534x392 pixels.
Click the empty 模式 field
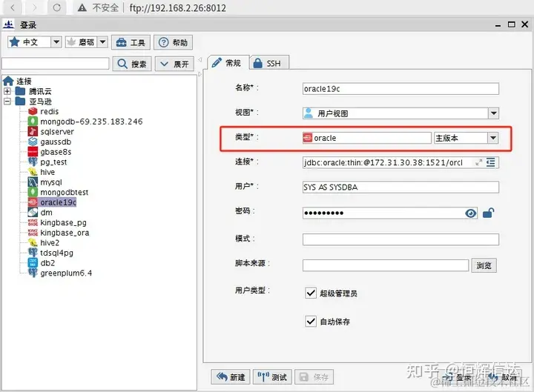coord(400,239)
